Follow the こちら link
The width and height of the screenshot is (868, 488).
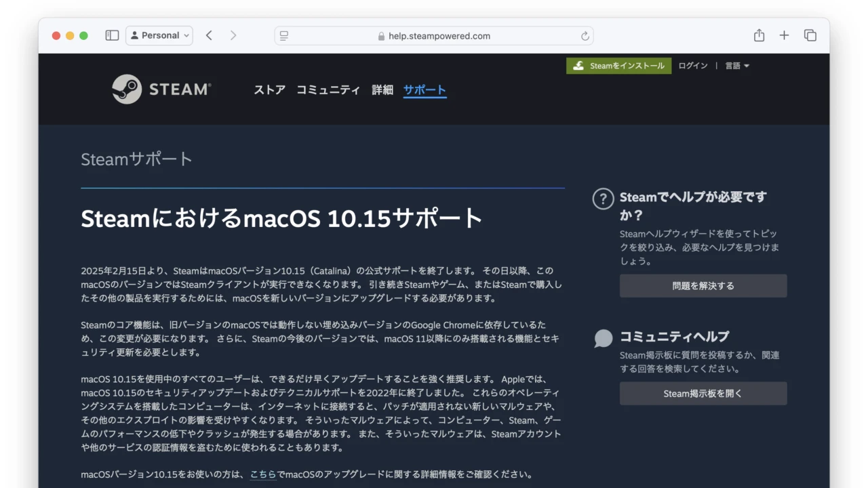point(263,474)
